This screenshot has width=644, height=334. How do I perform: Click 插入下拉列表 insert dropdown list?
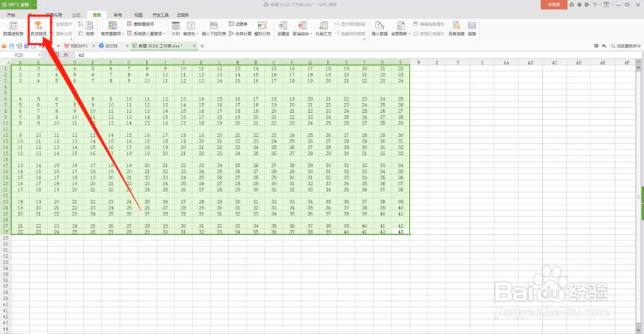tap(214, 29)
